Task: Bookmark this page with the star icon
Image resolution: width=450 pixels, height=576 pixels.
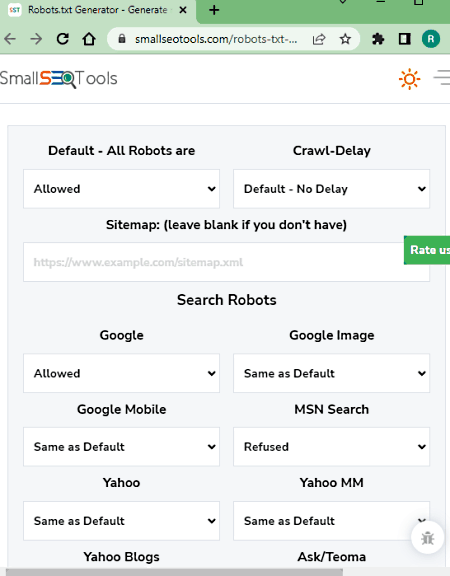Action: pyautogui.click(x=345, y=39)
